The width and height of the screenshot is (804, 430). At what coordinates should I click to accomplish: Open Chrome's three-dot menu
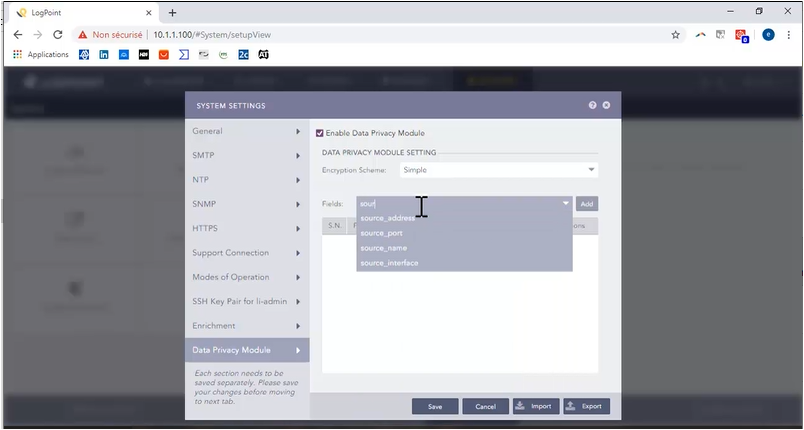[x=790, y=34]
